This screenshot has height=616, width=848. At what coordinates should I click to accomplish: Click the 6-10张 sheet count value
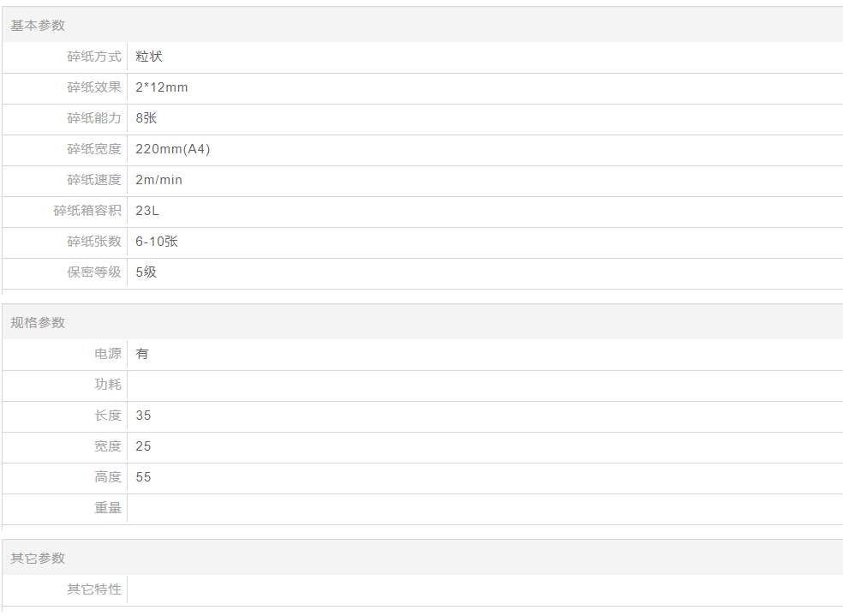[x=157, y=242]
